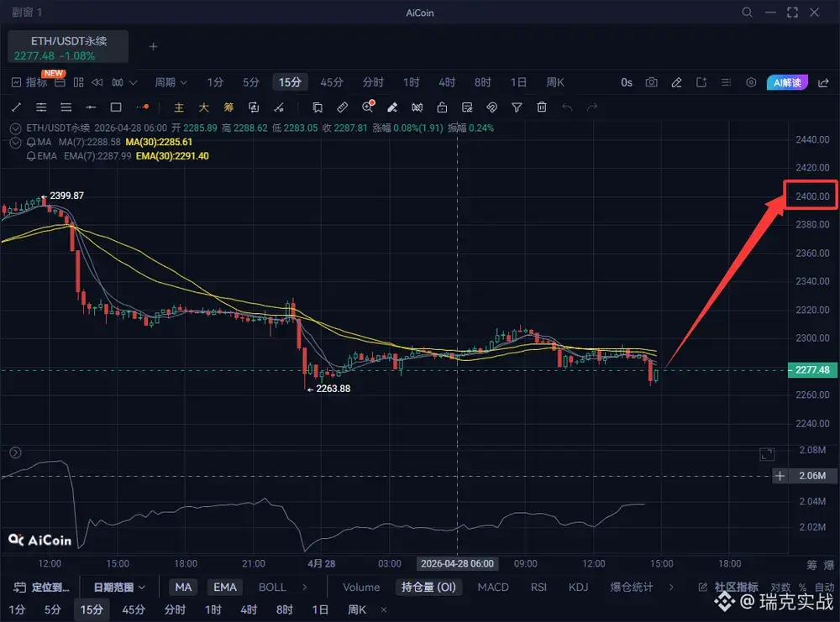Switch to the 5分 interval in top bar
The image size is (840, 622).
pos(250,82)
